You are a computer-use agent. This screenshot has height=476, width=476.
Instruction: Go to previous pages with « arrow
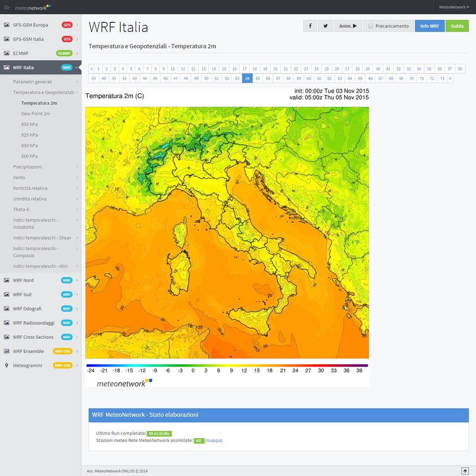92,69
